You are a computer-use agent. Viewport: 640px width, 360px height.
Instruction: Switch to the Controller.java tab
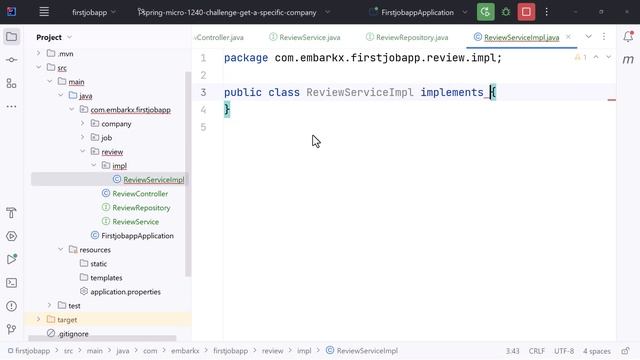tap(220, 37)
